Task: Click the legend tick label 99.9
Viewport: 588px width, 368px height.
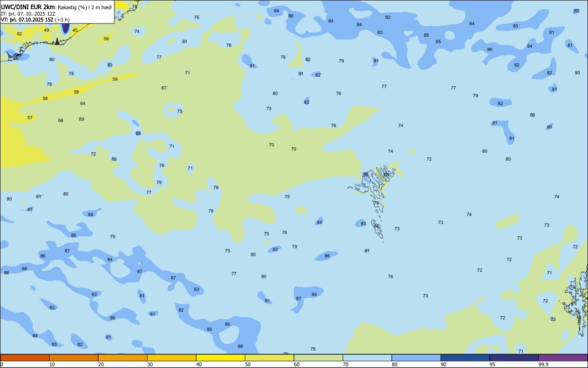Action: pos(543,364)
